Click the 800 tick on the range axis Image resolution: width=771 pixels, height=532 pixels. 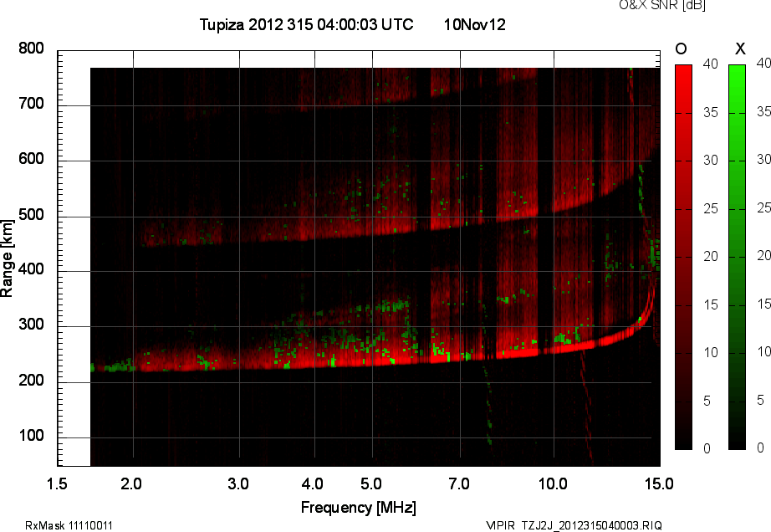(31, 49)
